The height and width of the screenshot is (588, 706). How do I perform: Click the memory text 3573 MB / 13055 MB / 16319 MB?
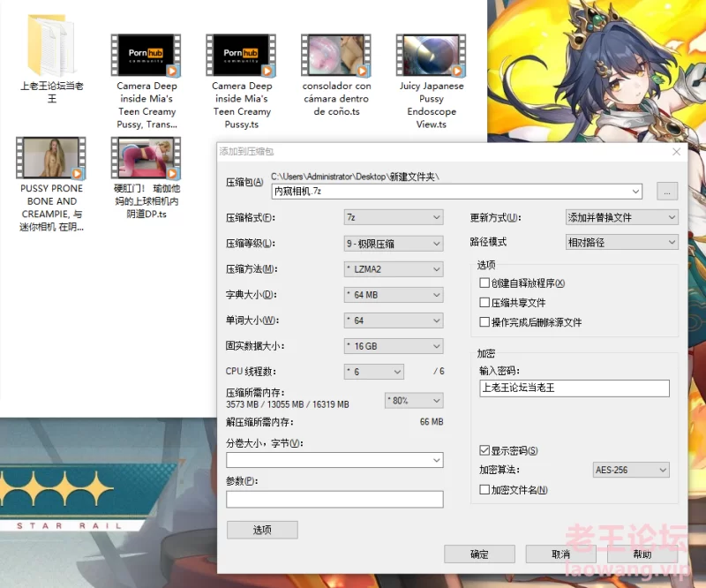click(x=288, y=404)
